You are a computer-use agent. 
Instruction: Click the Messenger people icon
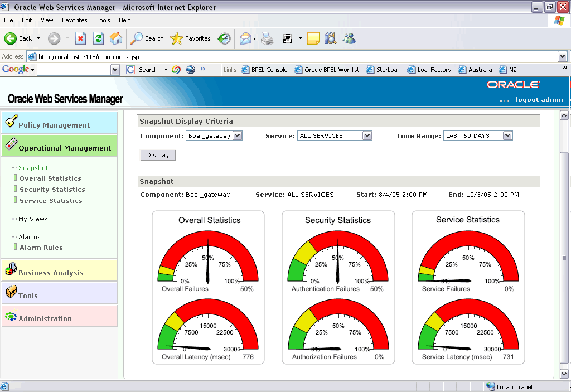349,38
